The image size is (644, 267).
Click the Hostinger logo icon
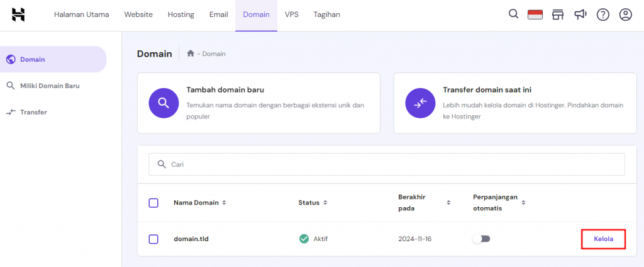point(18,14)
